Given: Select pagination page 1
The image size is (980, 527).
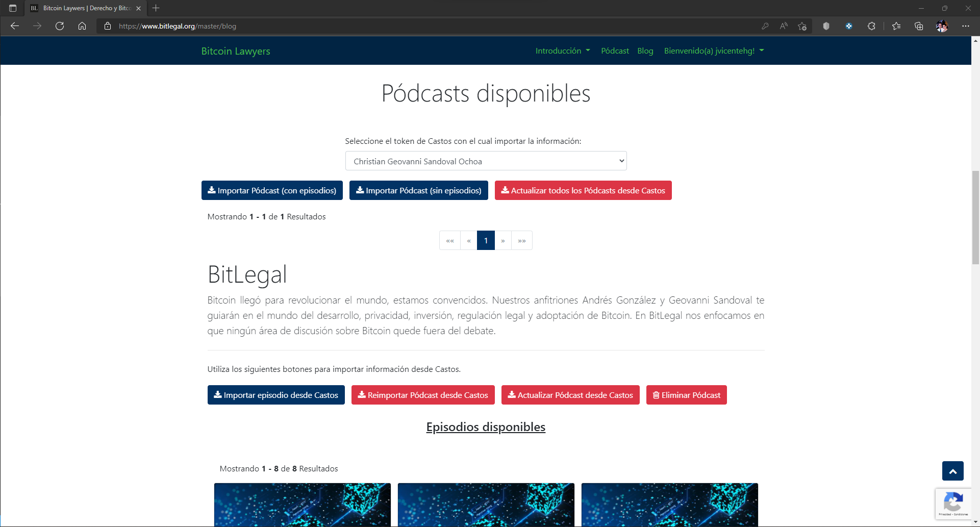Looking at the screenshot, I should 486,240.
